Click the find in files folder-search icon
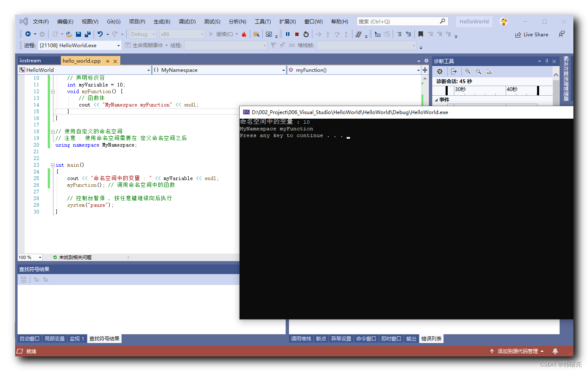This screenshot has width=588, height=371. pyautogui.click(x=256, y=34)
